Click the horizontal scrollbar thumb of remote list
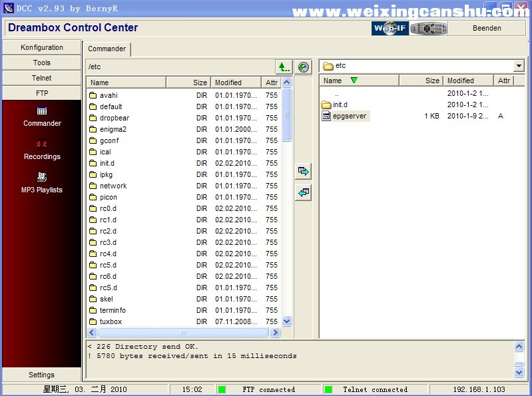 pyautogui.click(x=183, y=333)
